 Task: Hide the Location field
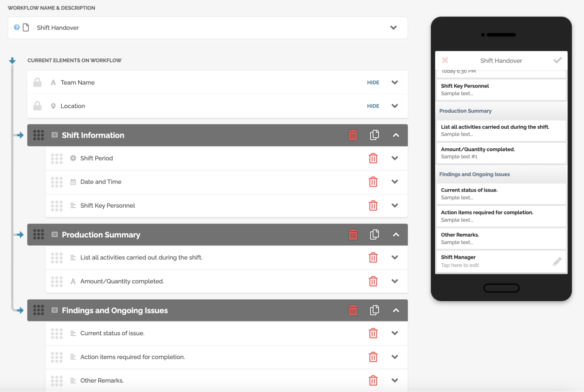click(373, 106)
